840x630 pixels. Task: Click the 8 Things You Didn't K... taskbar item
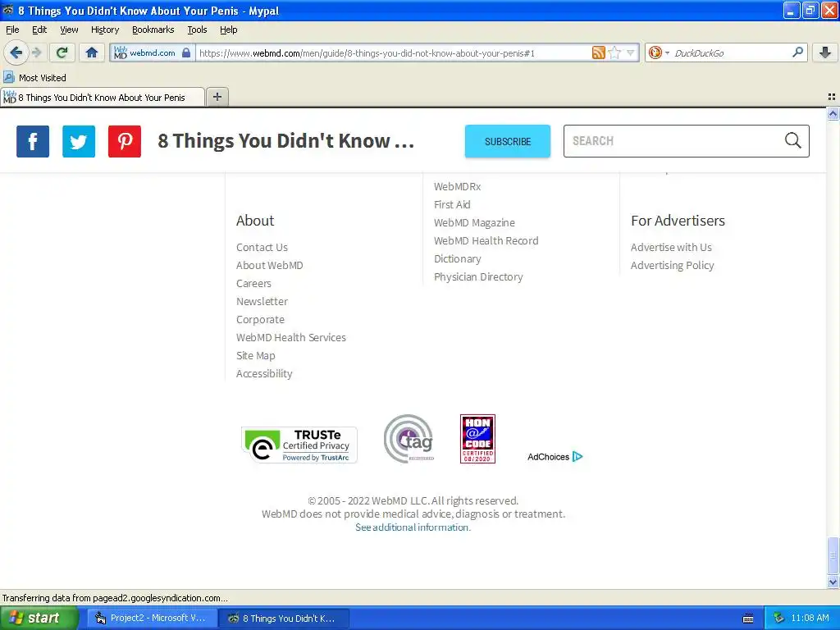pyautogui.click(x=285, y=619)
